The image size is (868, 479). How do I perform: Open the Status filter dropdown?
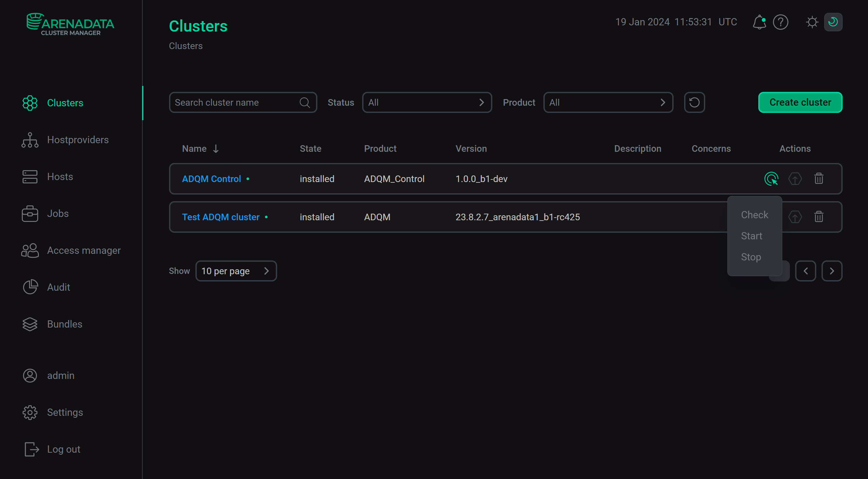427,102
